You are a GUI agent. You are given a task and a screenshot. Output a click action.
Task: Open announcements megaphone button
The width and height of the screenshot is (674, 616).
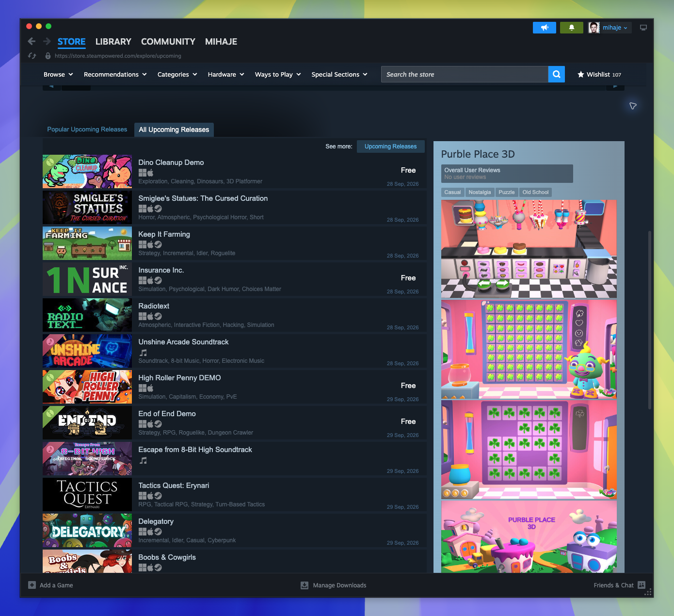[x=545, y=28]
